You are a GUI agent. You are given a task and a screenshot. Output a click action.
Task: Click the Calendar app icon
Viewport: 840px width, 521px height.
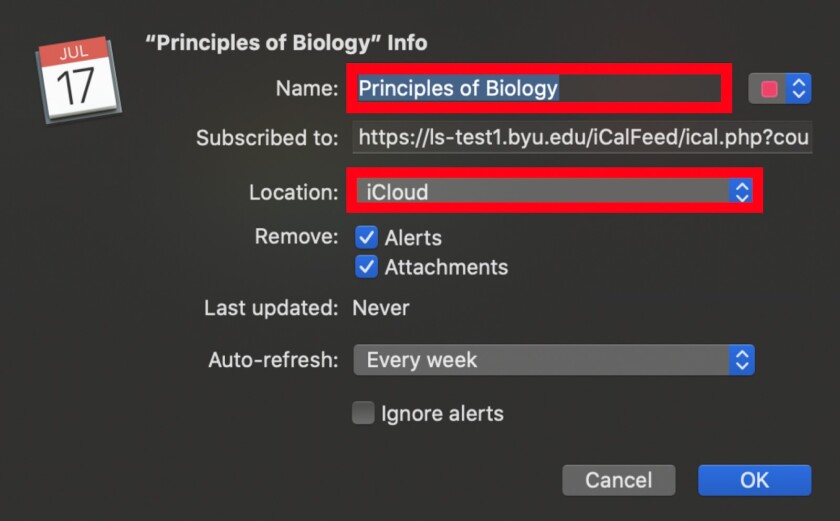click(78, 80)
